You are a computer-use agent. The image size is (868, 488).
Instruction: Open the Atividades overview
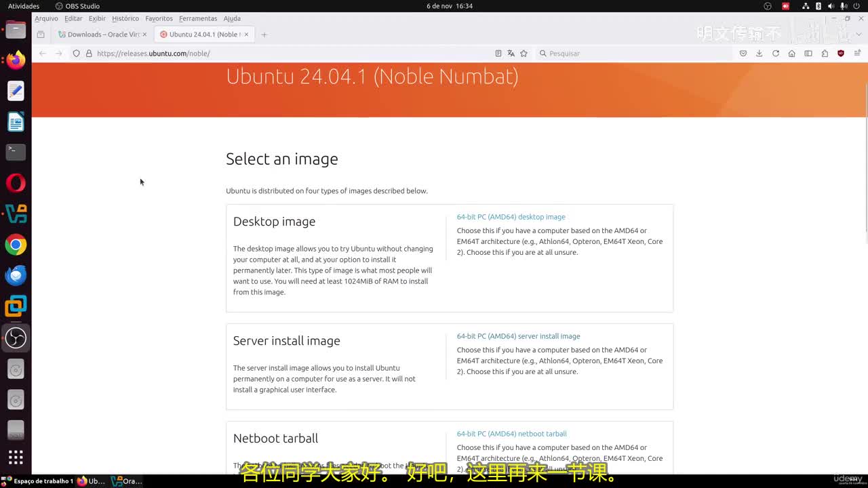(x=24, y=6)
